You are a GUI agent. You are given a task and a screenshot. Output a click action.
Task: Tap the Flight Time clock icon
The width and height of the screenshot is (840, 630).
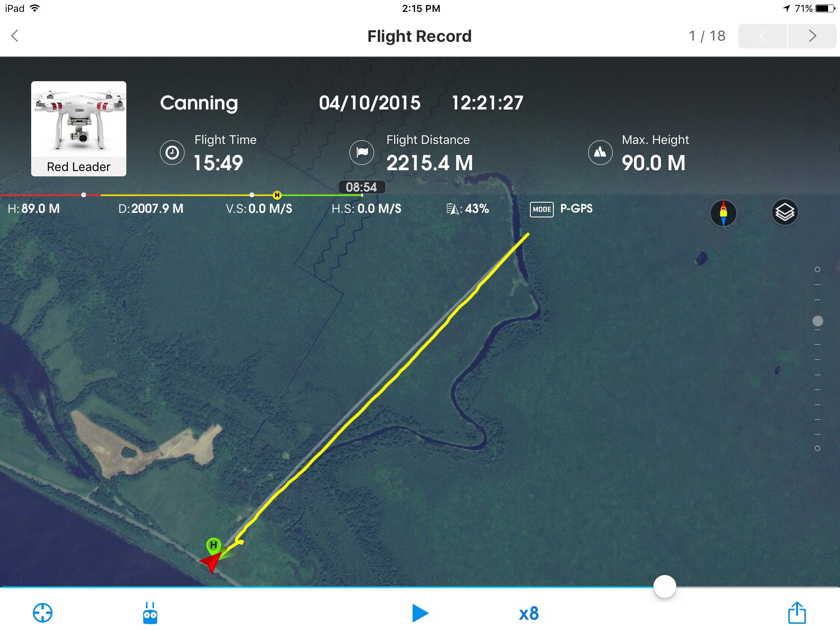(172, 153)
